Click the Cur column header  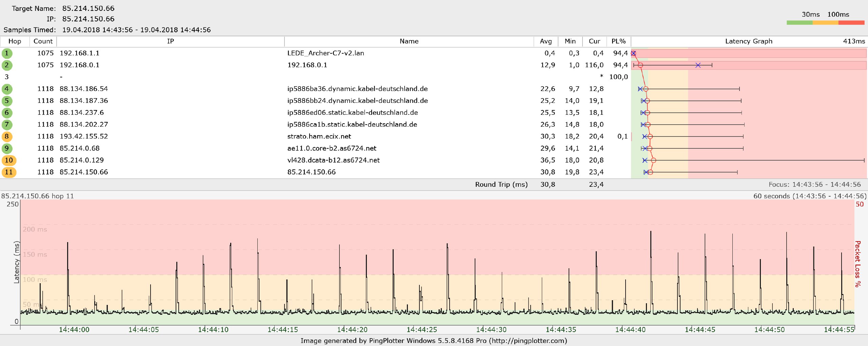(595, 41)
